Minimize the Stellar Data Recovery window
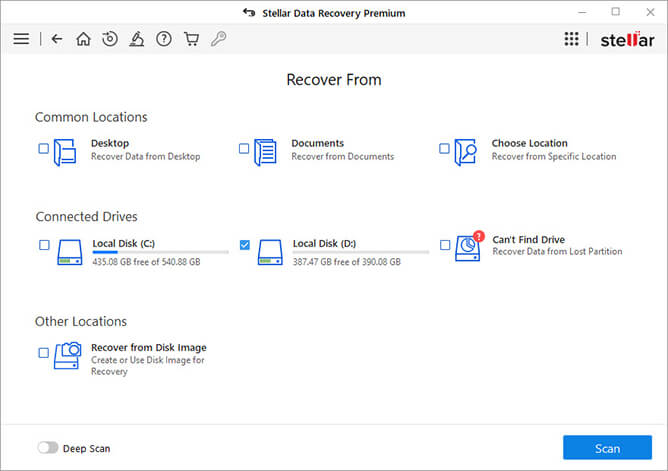Image resolution: width=668 pixels, height=471 pixels. (x=582, y=12)
